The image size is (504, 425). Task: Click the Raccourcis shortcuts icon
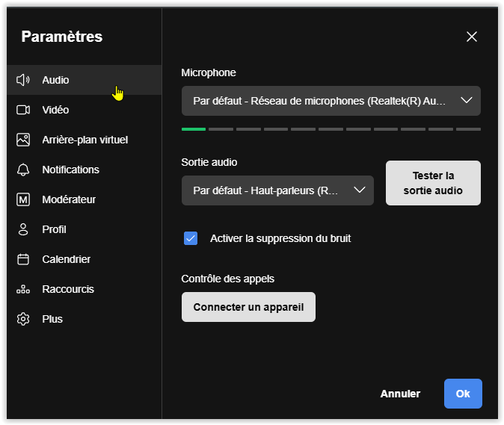click(23, 289)
